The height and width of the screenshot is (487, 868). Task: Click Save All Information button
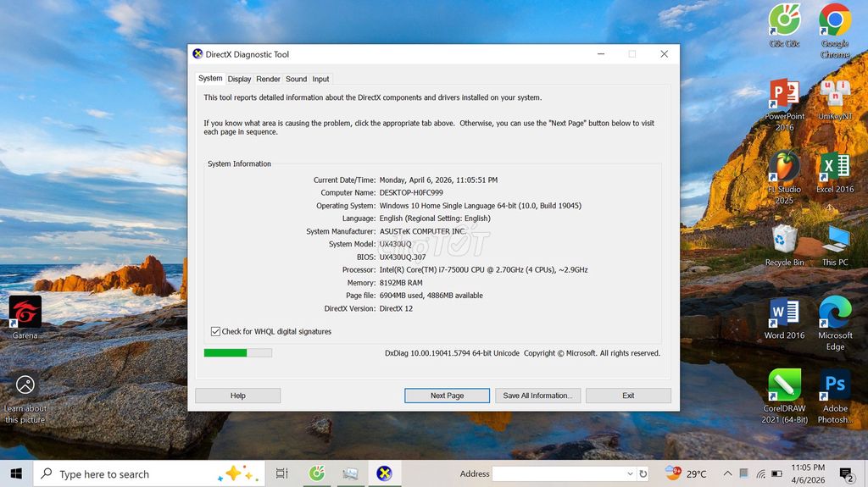pos(537,396)
